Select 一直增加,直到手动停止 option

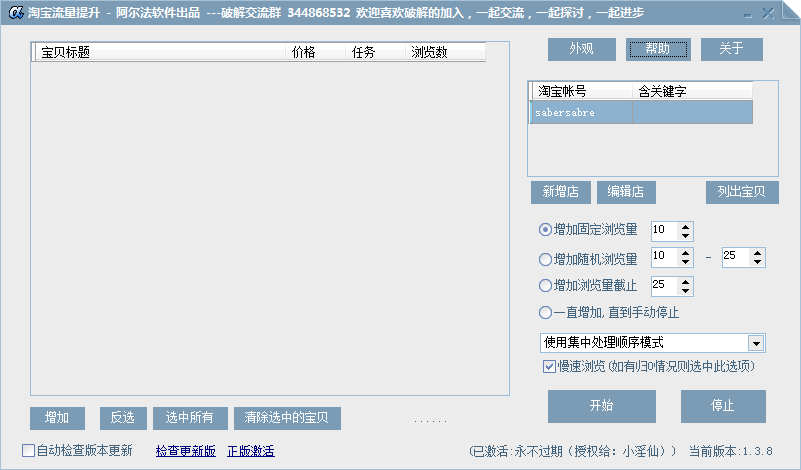pos(545,312)
